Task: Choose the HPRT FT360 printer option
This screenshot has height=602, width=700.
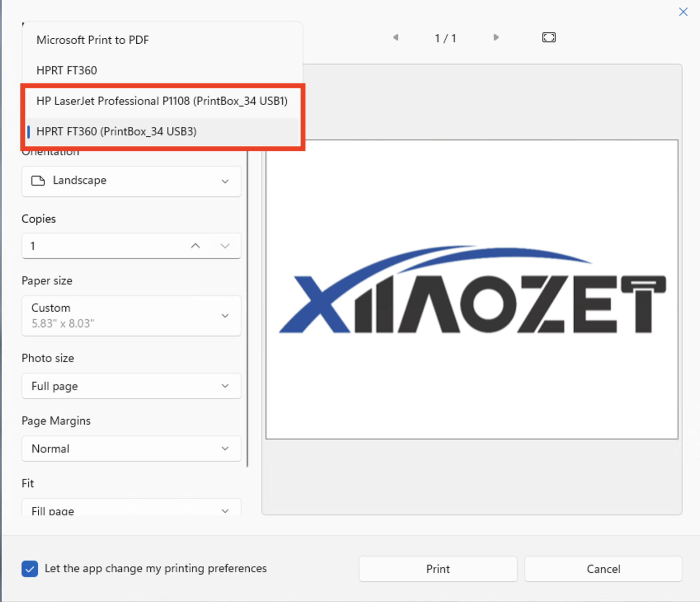Action: (x=67, y=71)
